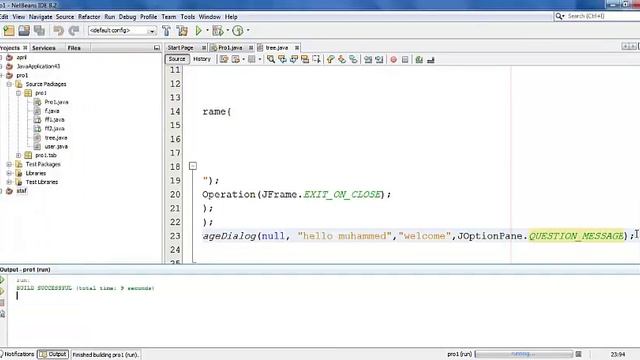Click the Undo arrow icon
The height and width of the screenshot is (360, 640).
pyautogui.click(x=58, y=31)
